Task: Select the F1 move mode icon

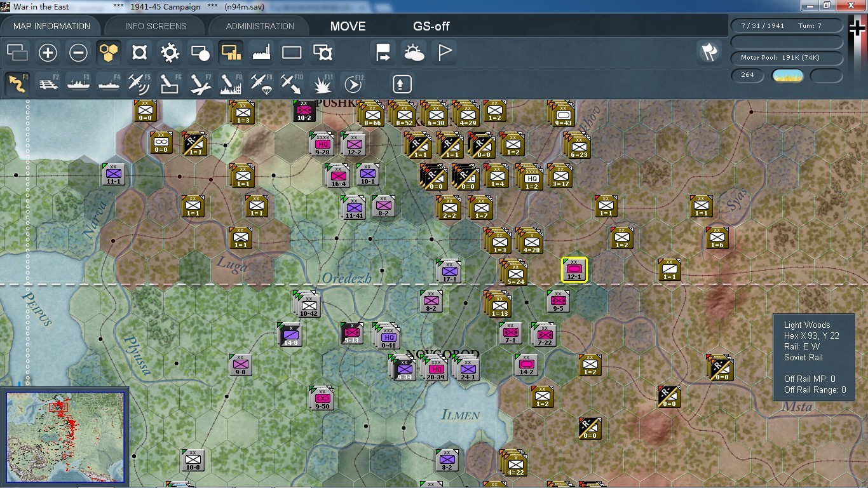Action: pos(18,84)
